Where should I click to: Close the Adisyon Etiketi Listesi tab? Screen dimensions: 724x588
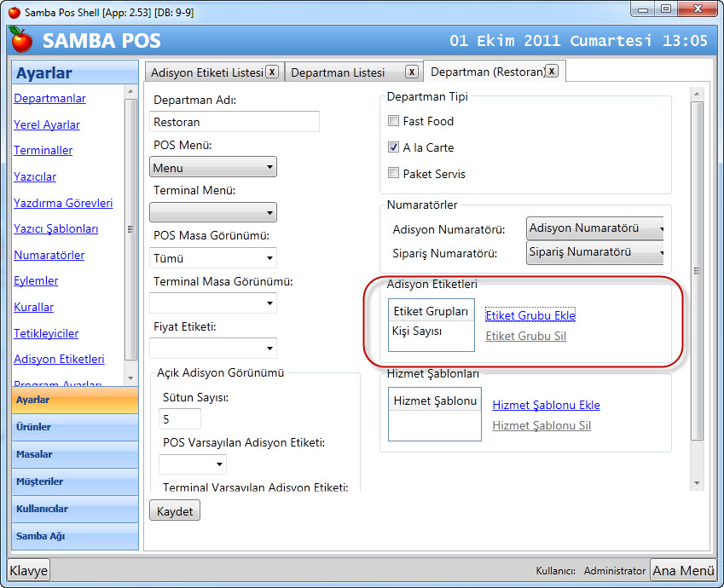pos(272,72)
